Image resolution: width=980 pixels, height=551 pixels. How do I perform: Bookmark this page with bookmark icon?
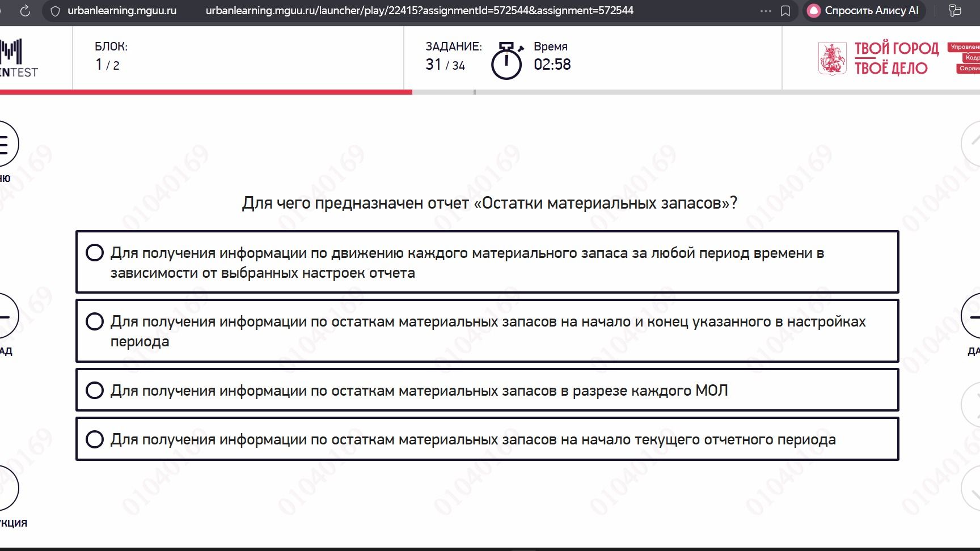tap(785, 11)
